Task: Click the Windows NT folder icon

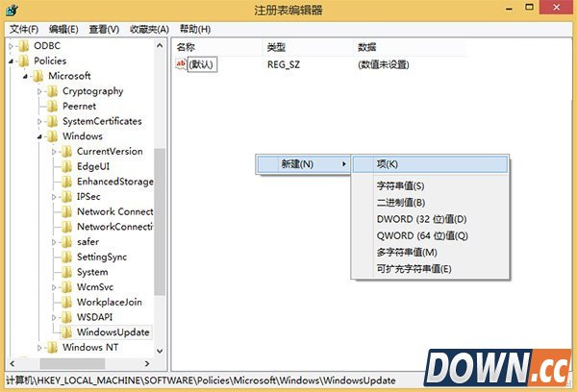Action: click(x=53, y=348)
